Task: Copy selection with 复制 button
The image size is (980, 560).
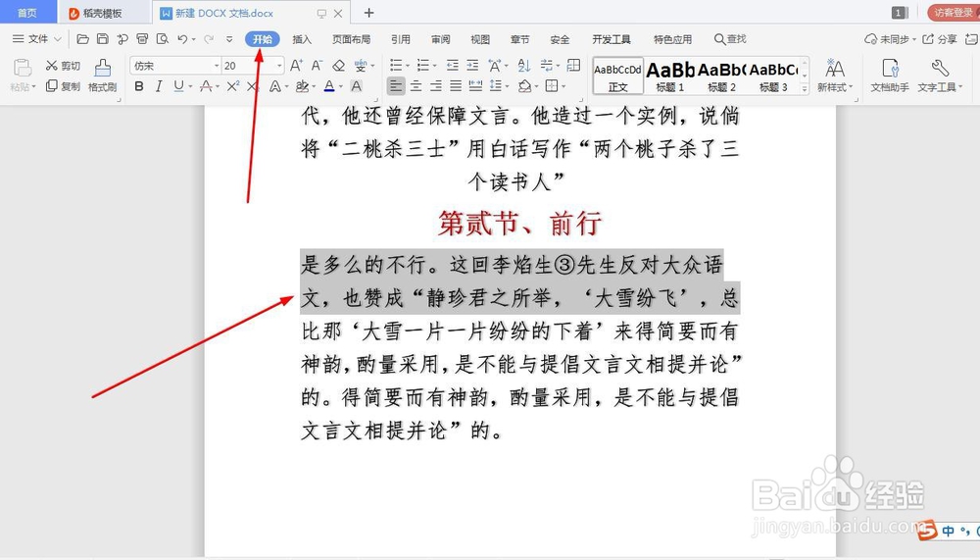Action: [x=63, y=86]
